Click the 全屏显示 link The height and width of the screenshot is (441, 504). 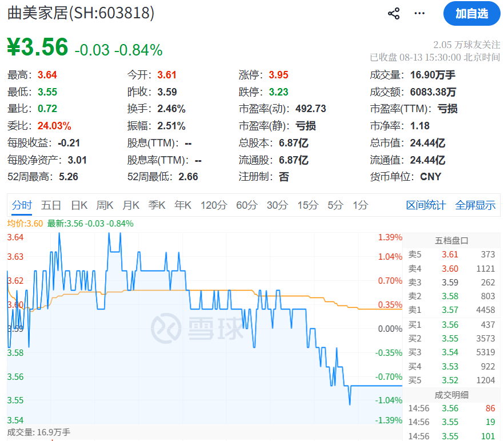(475, 205)
